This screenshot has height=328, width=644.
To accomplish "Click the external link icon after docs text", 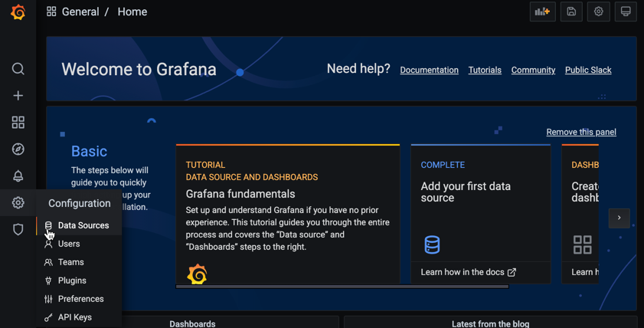I will [x=512, y=272].
